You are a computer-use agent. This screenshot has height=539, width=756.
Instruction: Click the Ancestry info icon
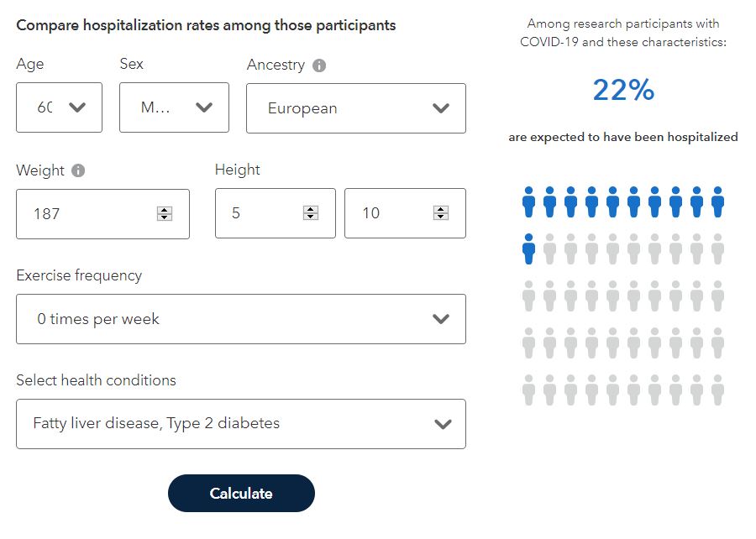point(319,65)
